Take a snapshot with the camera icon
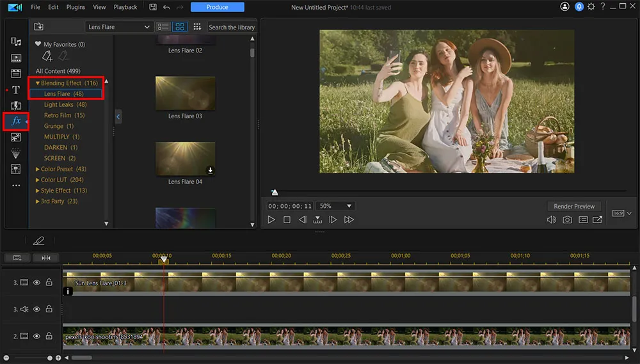Screen dimensions: 640x364 coord(567,219)
